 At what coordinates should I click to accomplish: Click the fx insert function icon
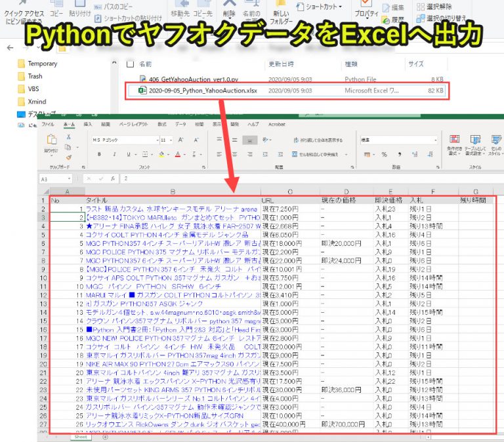pos(112,178)
